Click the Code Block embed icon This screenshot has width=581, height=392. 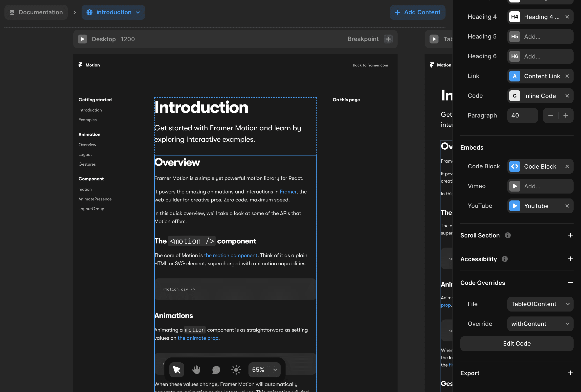[x=515, y=166]
